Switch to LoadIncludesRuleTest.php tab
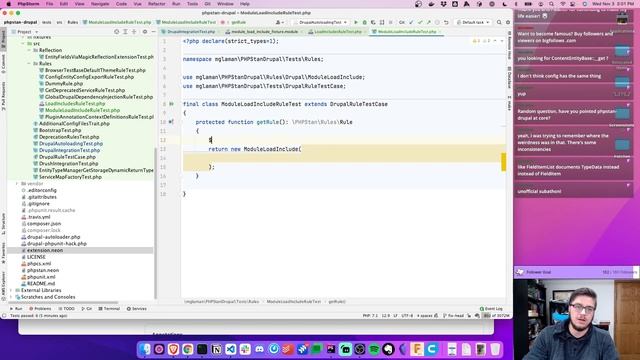640x360 pixels. [x=338, y=32]
